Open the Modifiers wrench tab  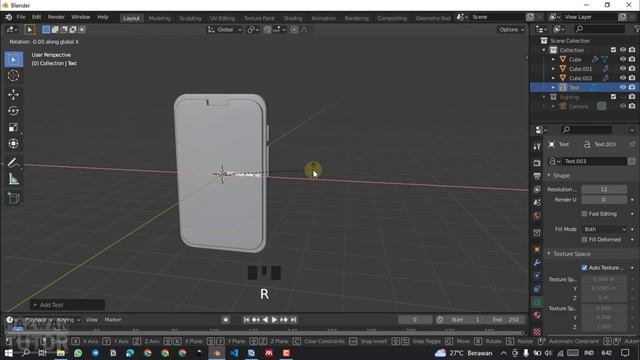[537, 262]
